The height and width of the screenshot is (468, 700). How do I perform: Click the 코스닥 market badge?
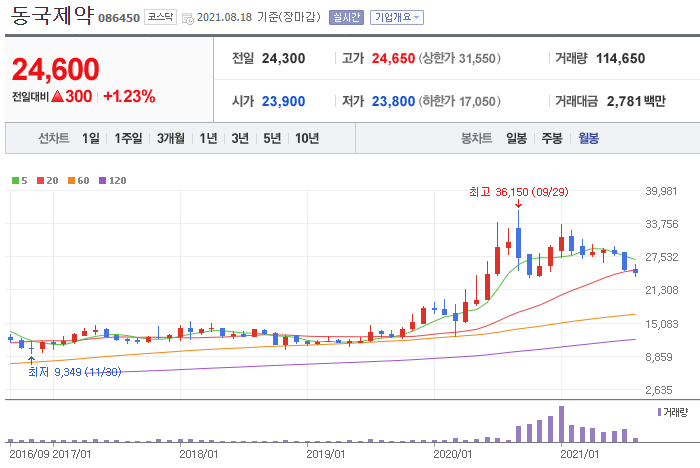click(160, 17)
